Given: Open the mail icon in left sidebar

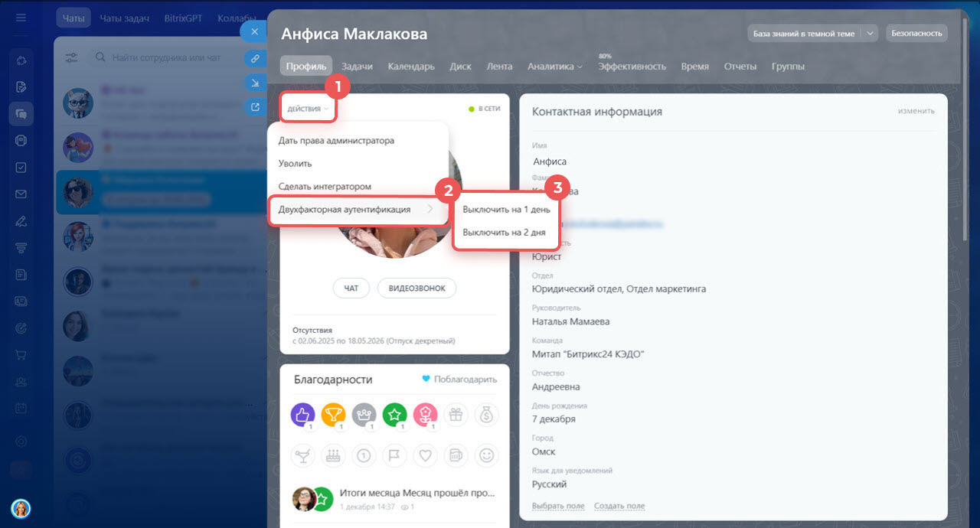Looking at the screenshot, I should point(21,194).
